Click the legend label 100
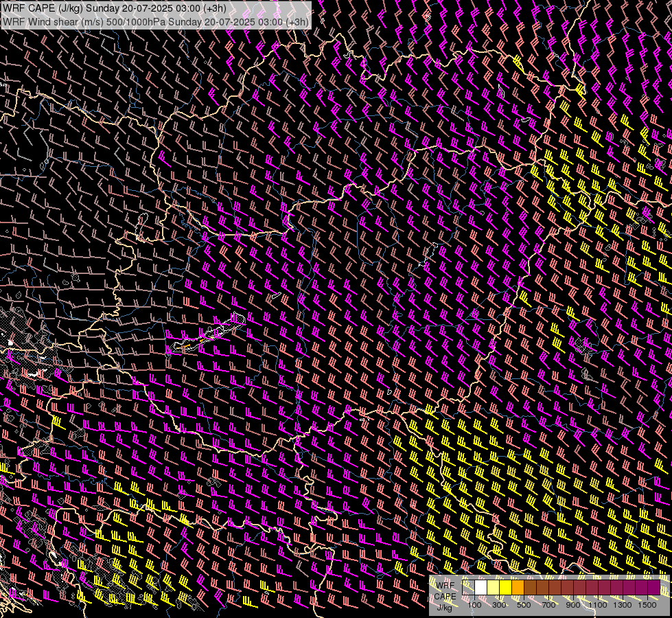The height and width of the screenshot is (618, 672). 474,605
